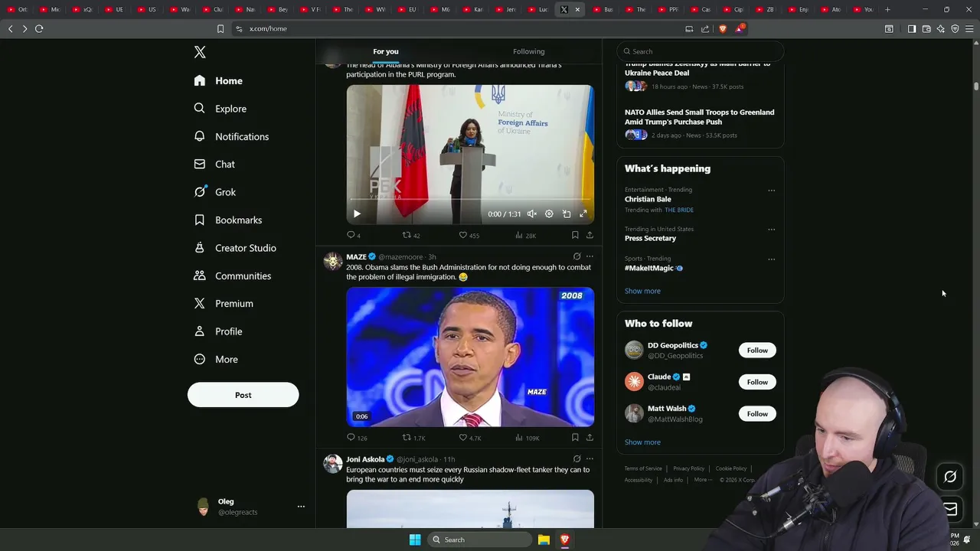Viewport: 980px width, 551px height.
Task: Open settings gear on the ministry video
Action: [x=549, y=214]
